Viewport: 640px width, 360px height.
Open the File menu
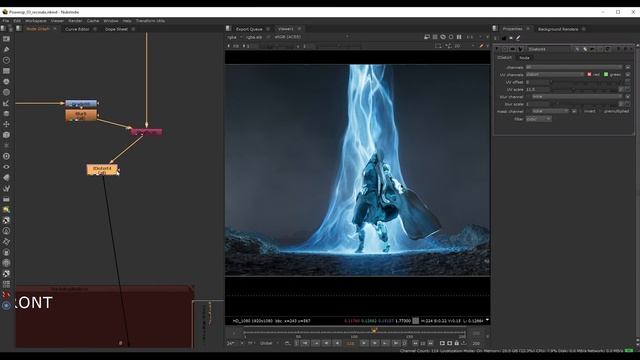click(x=6, y=20)
